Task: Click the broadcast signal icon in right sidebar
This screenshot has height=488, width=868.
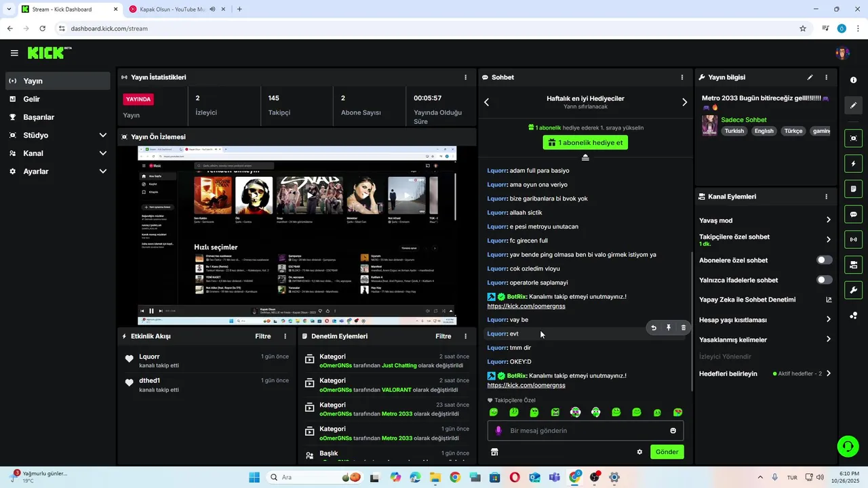Action: [x=853, y=239]
